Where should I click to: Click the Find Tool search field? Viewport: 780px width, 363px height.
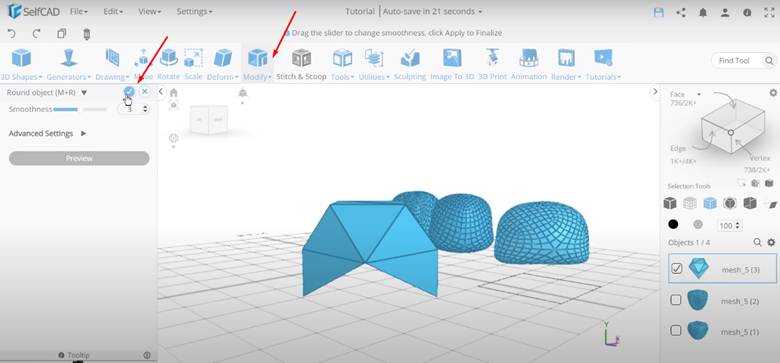(x=743, y=61)
